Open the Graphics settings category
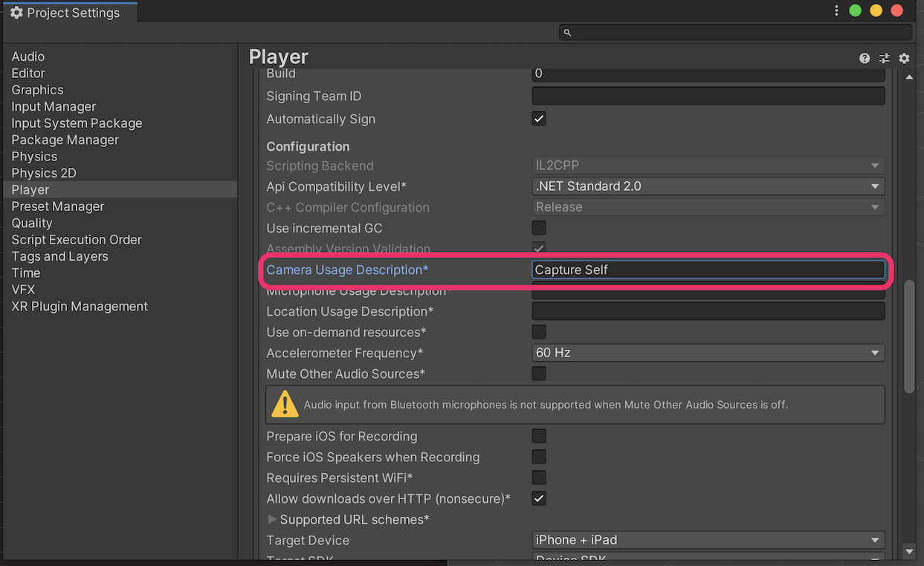Viewport: 924px width, 566px height. pyautogui.click(x=37, y=89)
